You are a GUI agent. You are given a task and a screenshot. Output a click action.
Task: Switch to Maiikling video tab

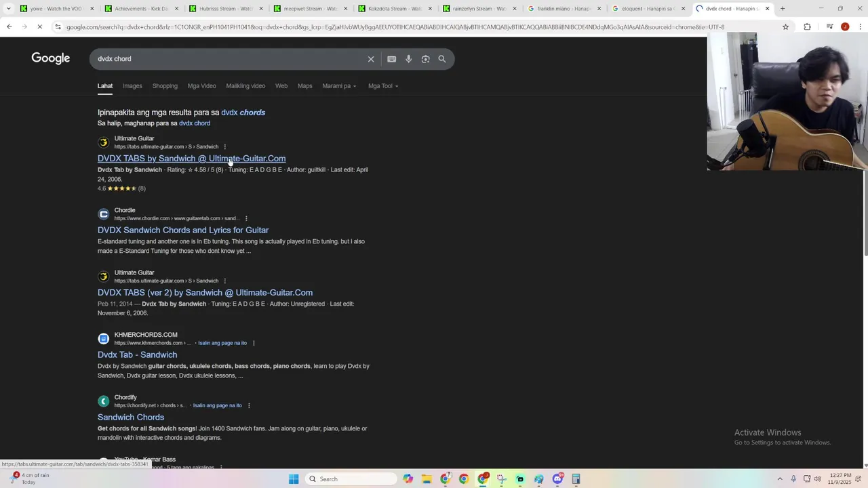point(245,86)
